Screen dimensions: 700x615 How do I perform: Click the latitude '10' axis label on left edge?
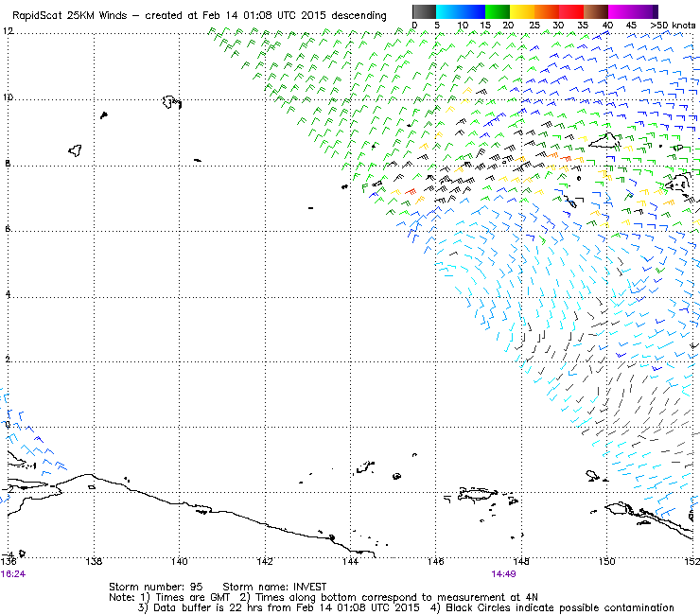[8, 97]
